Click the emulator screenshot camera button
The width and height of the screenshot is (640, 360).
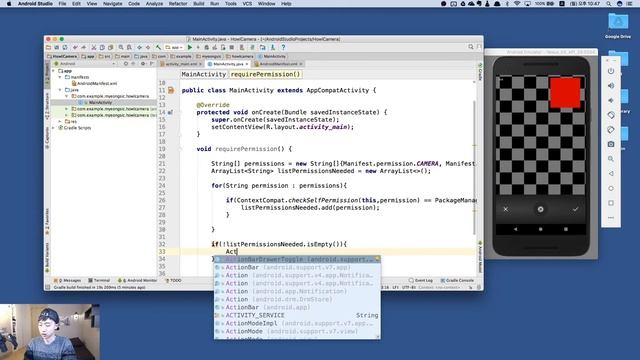(611, 144)
